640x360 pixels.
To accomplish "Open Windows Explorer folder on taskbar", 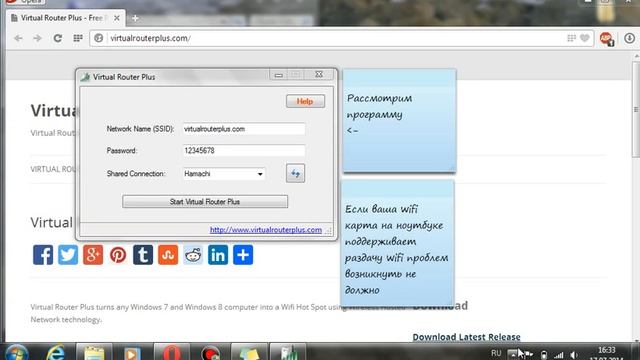I will tap(94, 352).
